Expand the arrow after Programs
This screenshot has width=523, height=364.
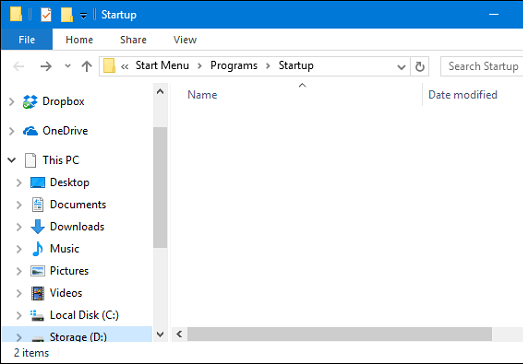(268, 66)
